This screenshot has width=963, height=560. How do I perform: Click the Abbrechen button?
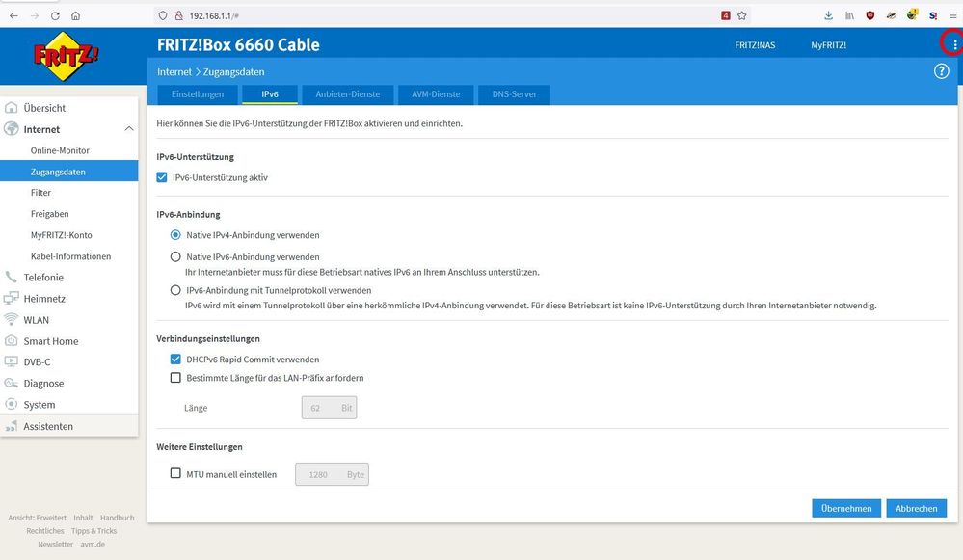[917, 508]
